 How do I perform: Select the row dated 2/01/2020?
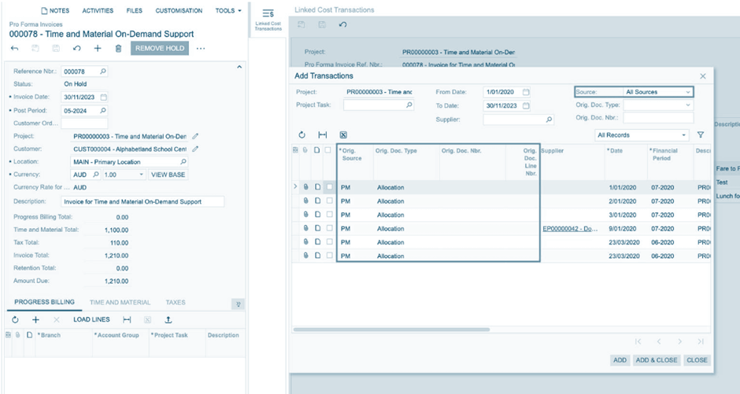coord(329,201)
